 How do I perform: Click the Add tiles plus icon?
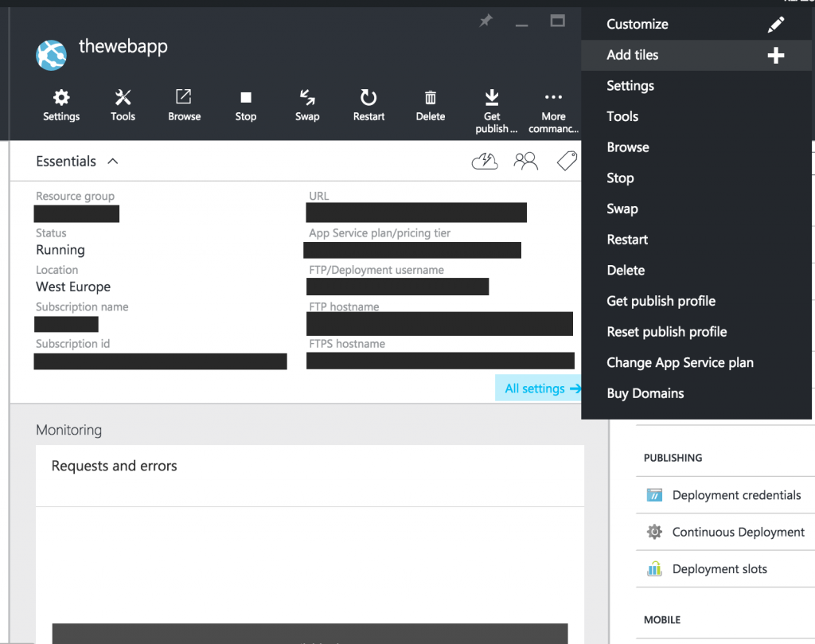pos(775,55)
